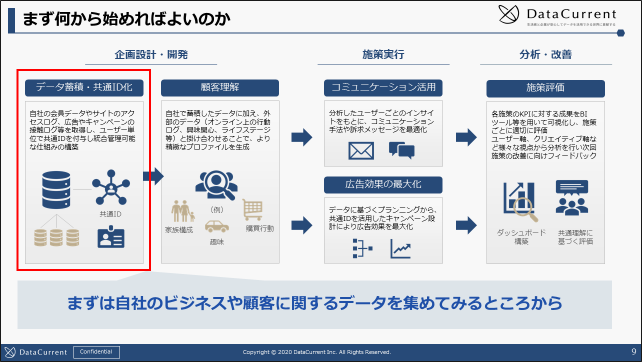Click the car icon above 趣味

pos(217,226)
